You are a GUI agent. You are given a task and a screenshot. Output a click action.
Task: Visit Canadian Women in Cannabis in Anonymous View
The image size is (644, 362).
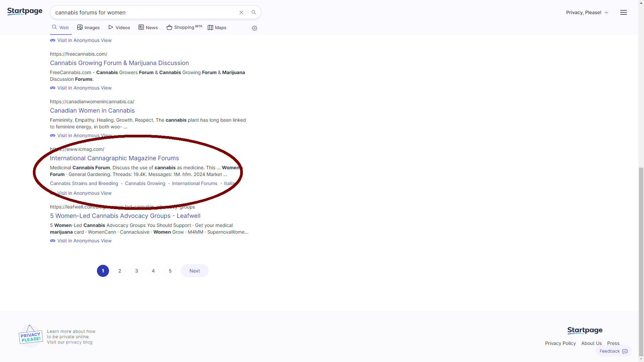pyautogui.click(x=81, y=135)
